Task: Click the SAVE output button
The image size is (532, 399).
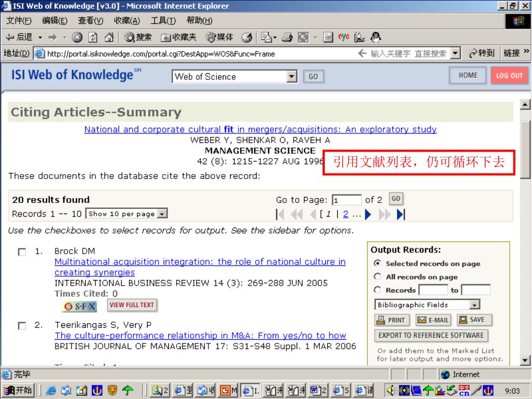Action: click(474, 320)
